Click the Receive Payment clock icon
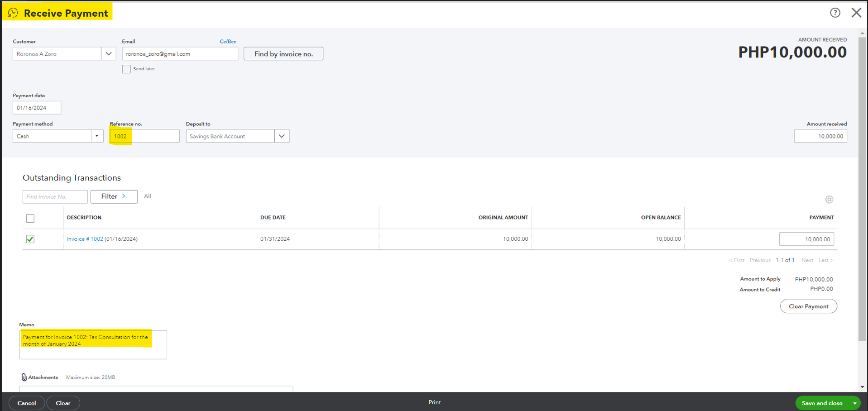Screen dimensions: 868x411 click(13, 13)
